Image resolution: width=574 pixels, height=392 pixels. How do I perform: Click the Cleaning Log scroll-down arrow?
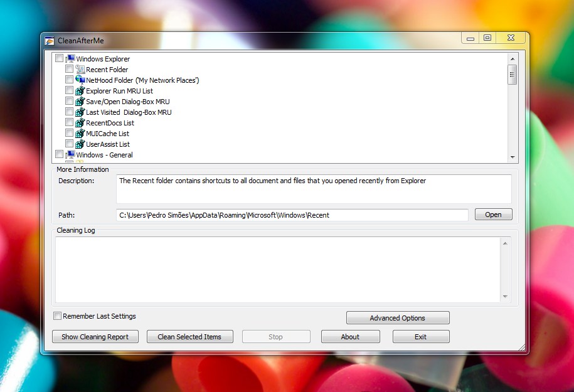pyautogui.click(x=505, y=297)
